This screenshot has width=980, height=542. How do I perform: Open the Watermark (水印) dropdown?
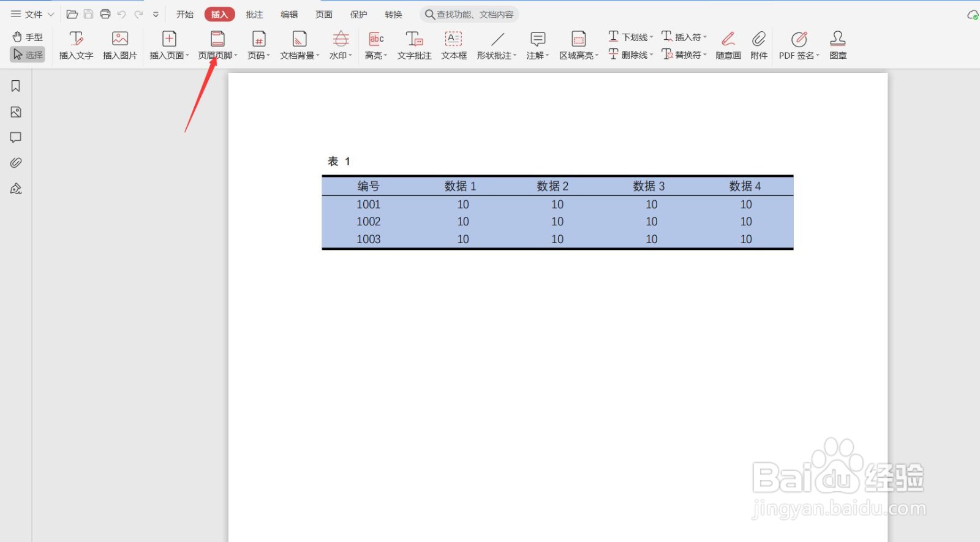click(x=341, y=45)
